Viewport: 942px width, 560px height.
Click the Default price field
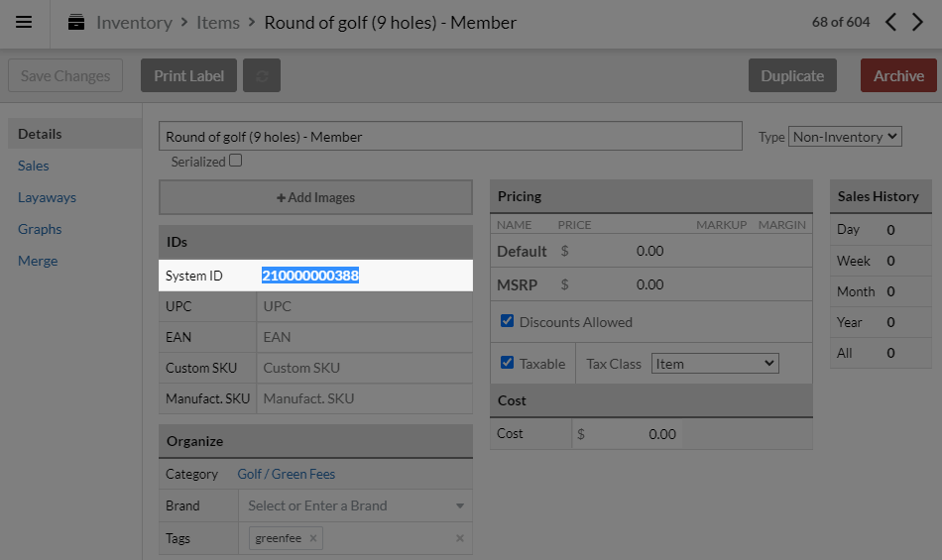point(619,251)
